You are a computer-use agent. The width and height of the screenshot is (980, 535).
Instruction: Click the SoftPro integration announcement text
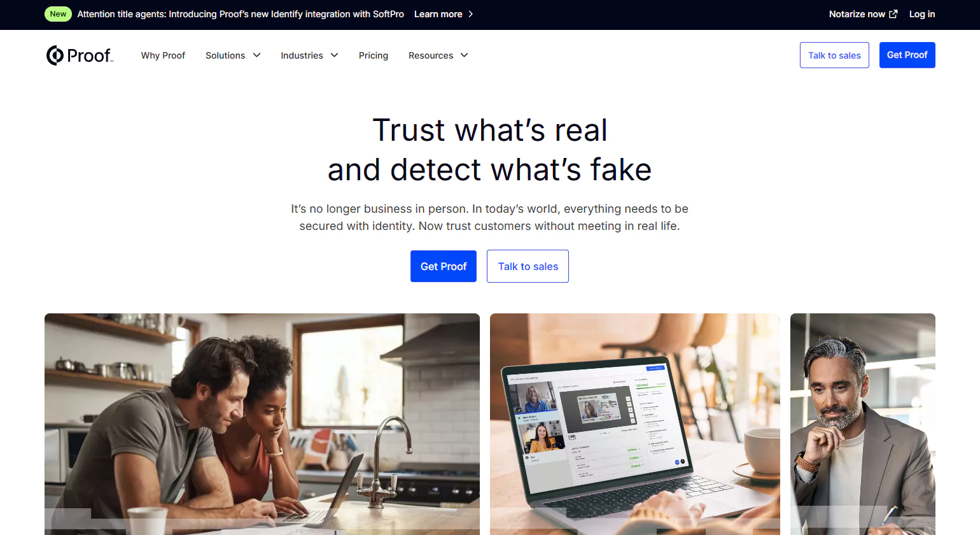241,14
